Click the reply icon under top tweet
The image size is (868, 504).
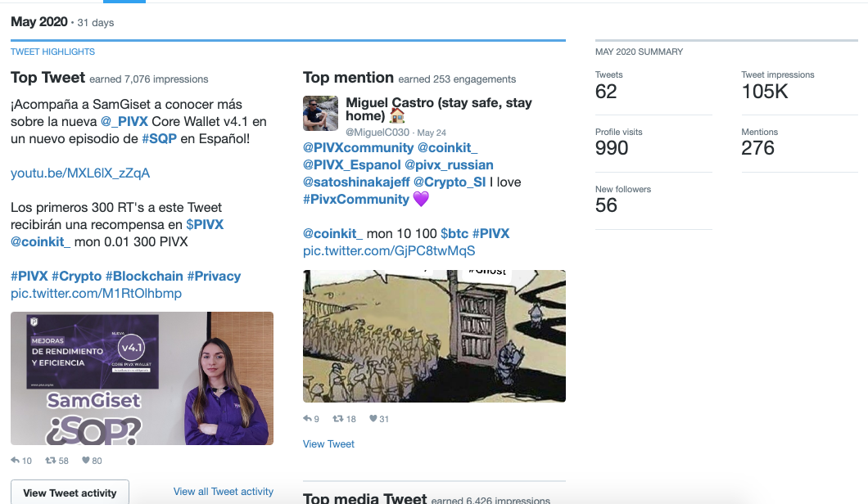tap(15, 460)
